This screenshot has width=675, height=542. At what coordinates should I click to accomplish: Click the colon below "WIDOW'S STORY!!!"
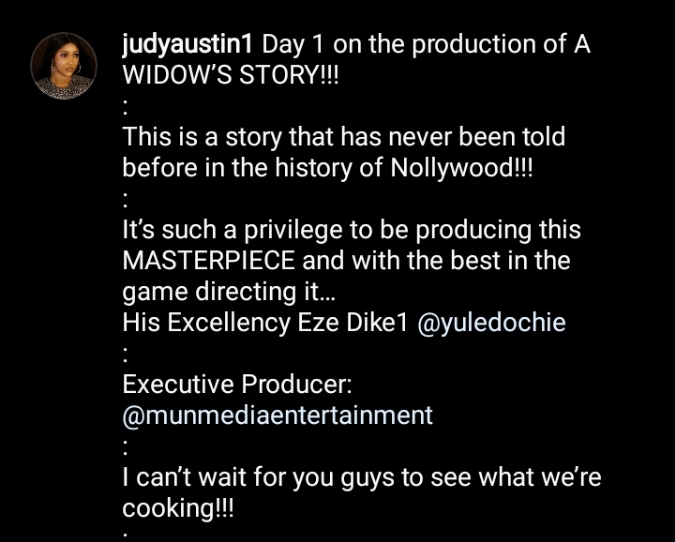pos(126,107)
